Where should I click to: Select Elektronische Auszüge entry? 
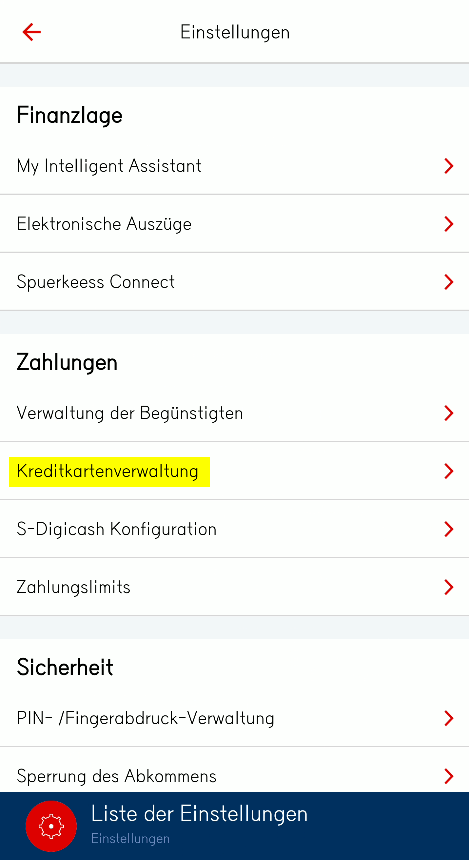pyautogui.click(x=234, y=224)
